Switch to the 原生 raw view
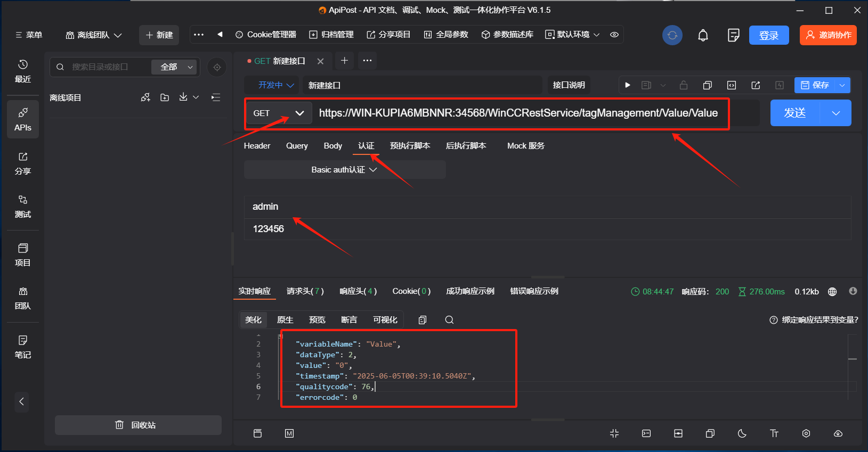This screenshot has width=868, height=452. click(285, 320)
